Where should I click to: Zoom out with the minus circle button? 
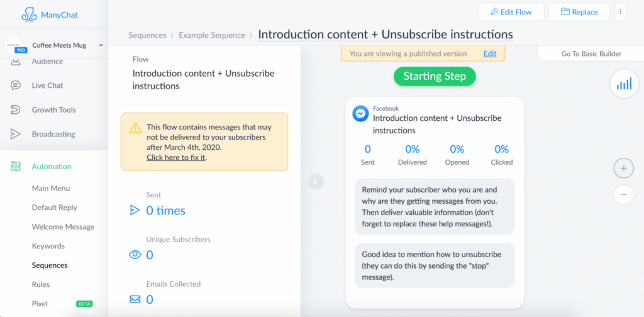623,194
